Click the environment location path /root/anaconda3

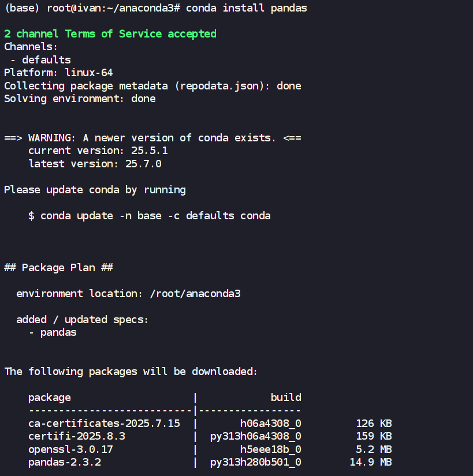[x=195, y=294]
